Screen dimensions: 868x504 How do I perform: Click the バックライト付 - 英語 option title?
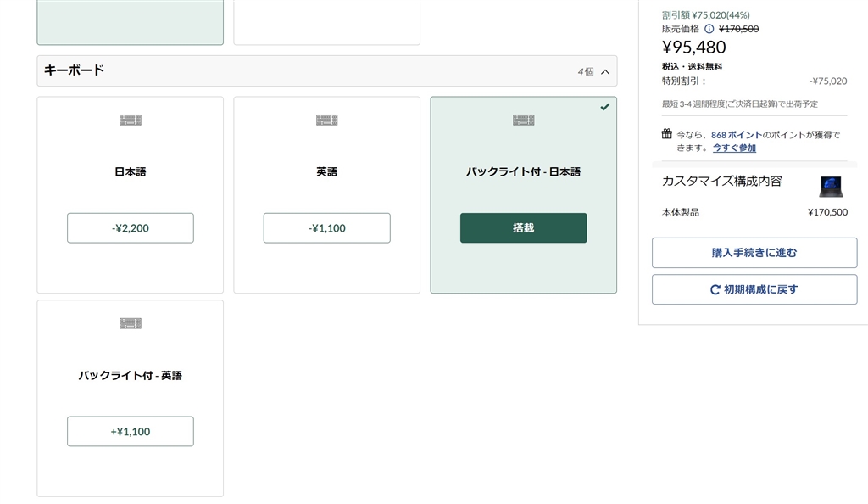(x=131, y=375)
